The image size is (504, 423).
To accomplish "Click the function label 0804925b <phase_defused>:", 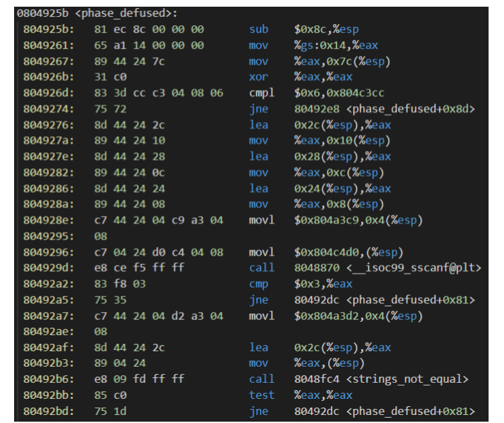I will click(97, 13).
